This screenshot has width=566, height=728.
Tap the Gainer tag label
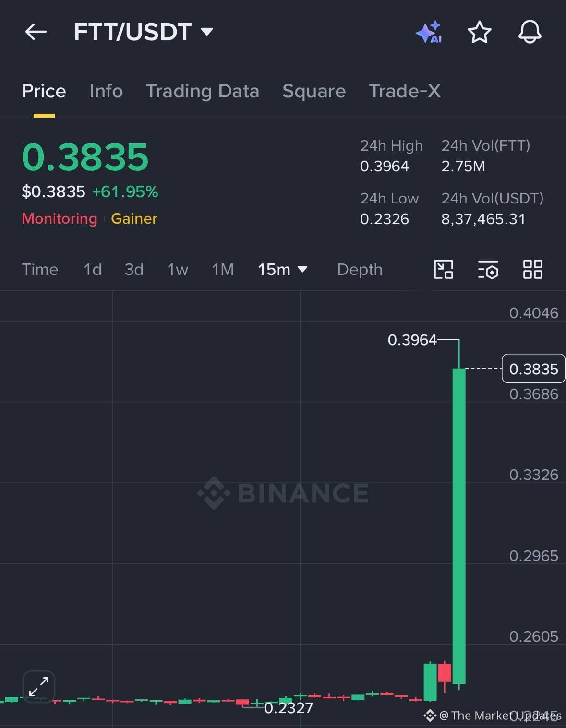[x=134, y=219]
